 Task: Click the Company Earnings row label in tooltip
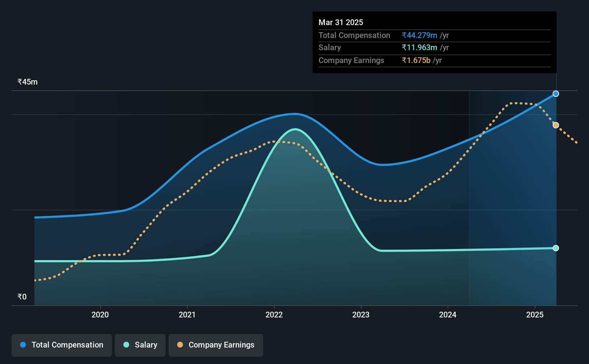click(351, 60)
